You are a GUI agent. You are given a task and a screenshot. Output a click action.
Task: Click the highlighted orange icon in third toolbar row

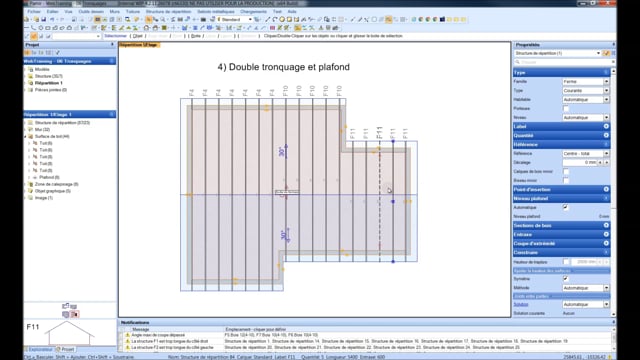[34, 36]
